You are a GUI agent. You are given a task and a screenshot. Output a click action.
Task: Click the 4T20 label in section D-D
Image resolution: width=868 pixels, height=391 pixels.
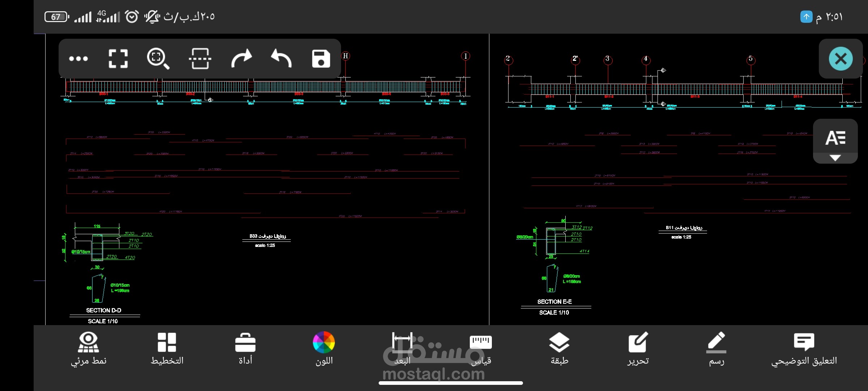click(x=130, y=258)
